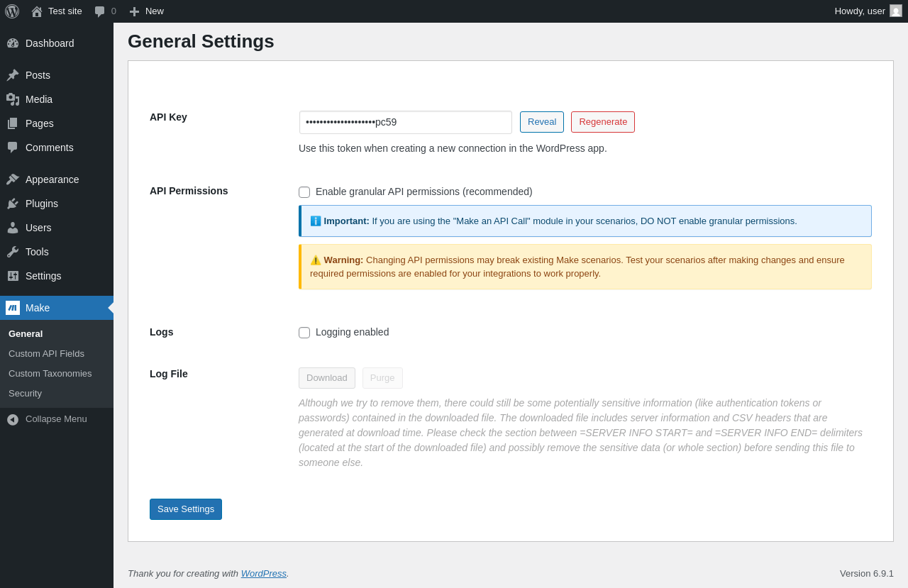908x588 pixels.
Task: Open the Test site home icon
Action: point(37,11)
